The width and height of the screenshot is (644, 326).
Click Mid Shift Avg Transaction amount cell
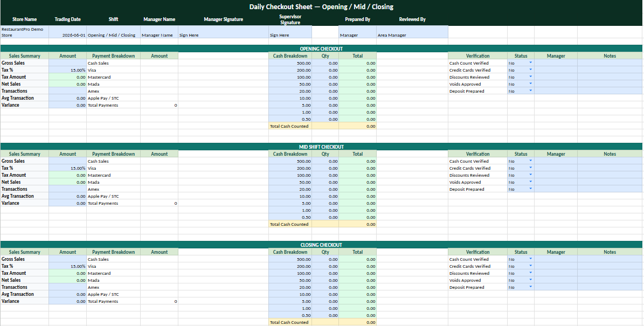pos(68,196)
